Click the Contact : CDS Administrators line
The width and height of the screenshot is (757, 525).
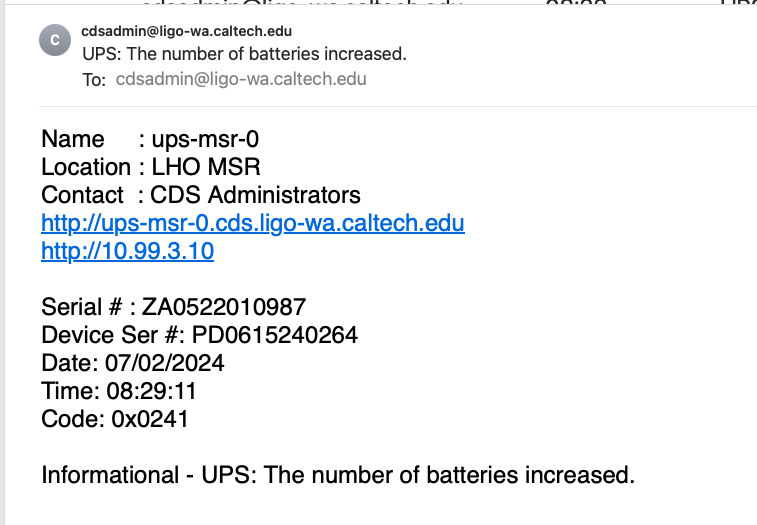201,195
